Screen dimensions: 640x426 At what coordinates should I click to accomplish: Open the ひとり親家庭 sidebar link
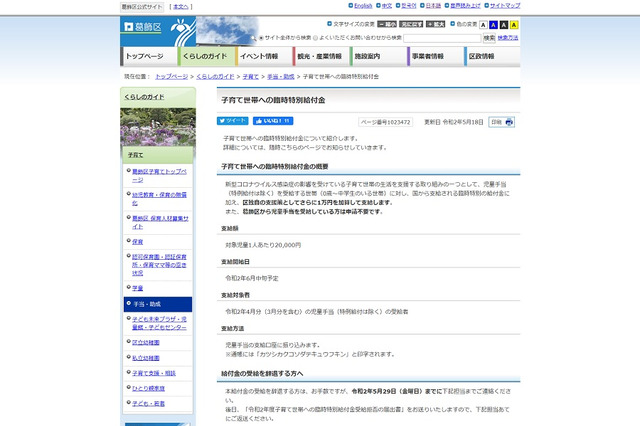point(148,388)
